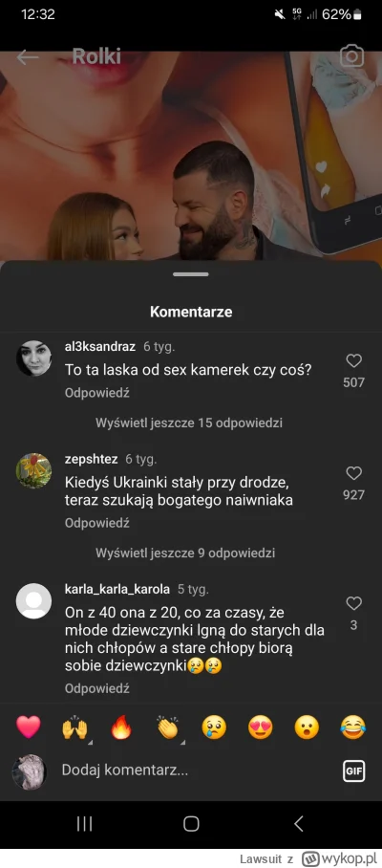Insert the fire emoji reaction

121,727
